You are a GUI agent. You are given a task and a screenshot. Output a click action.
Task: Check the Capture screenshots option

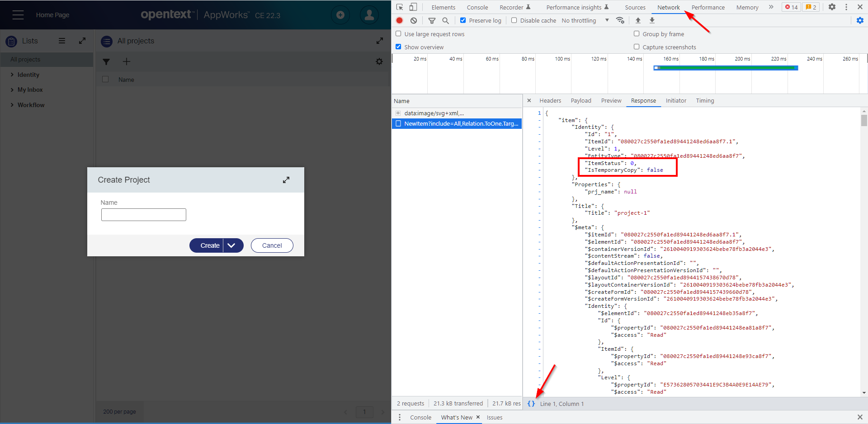coord(637,47)
